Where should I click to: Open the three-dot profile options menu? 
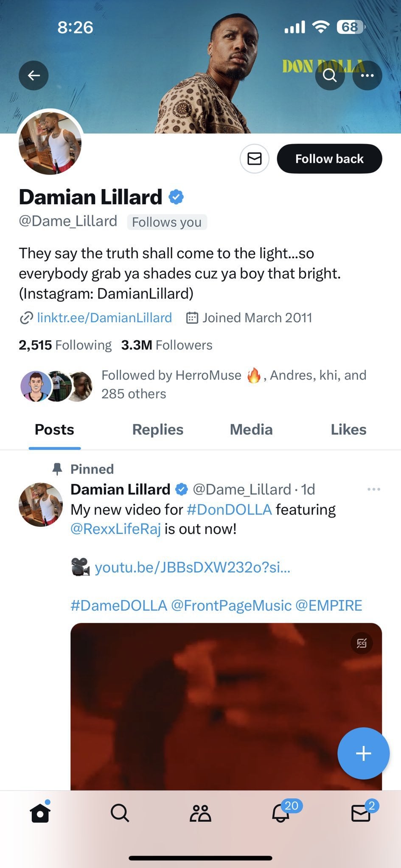coord(367,75)
